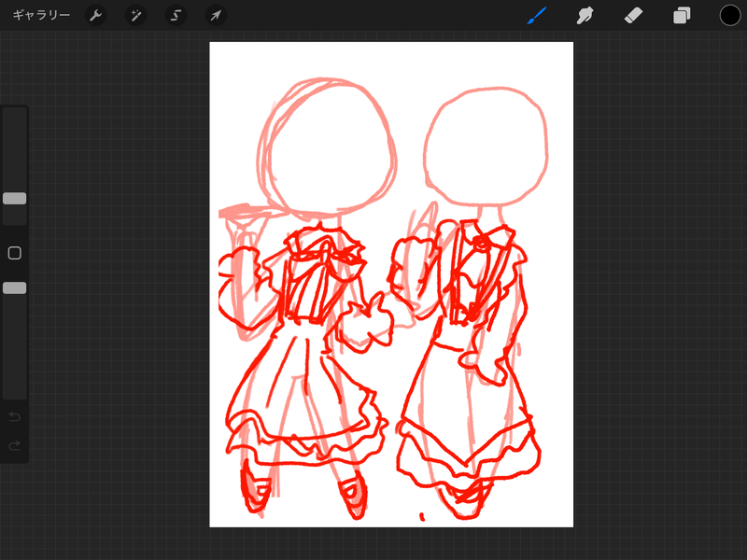Open the ギャラリー gallery

pyautogui.click(x=41, y=15)
